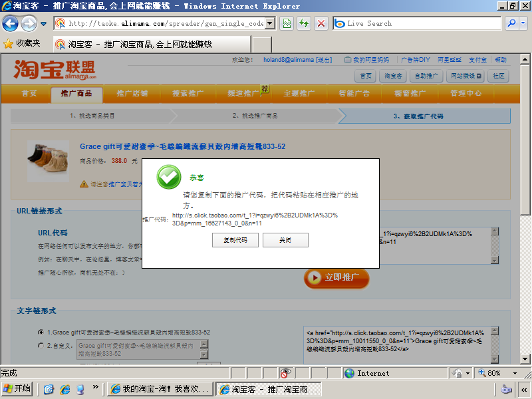Viewport: 532px width, 399px height.
Task: Open the Favorites star (收藏夹)
Action: click(22, 43)
